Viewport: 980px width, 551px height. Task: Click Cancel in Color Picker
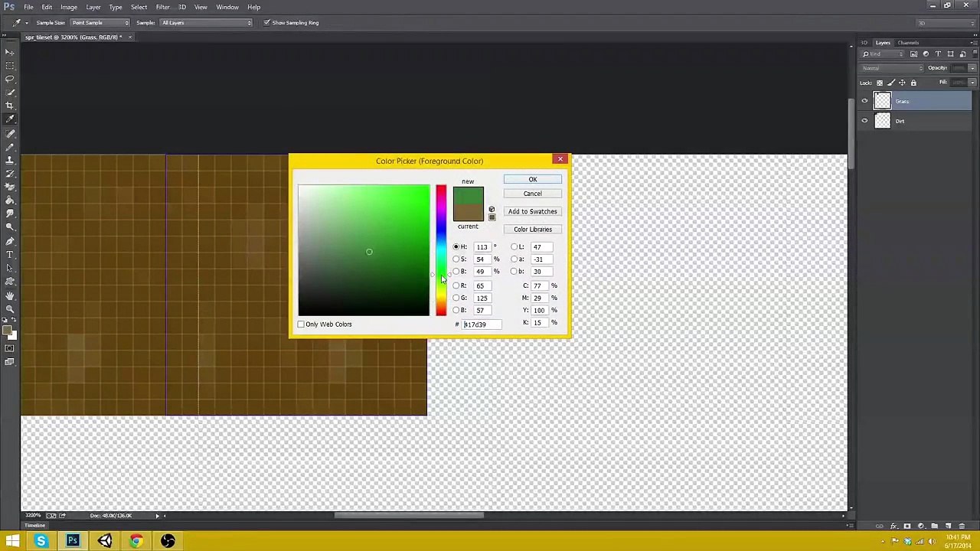533,194
